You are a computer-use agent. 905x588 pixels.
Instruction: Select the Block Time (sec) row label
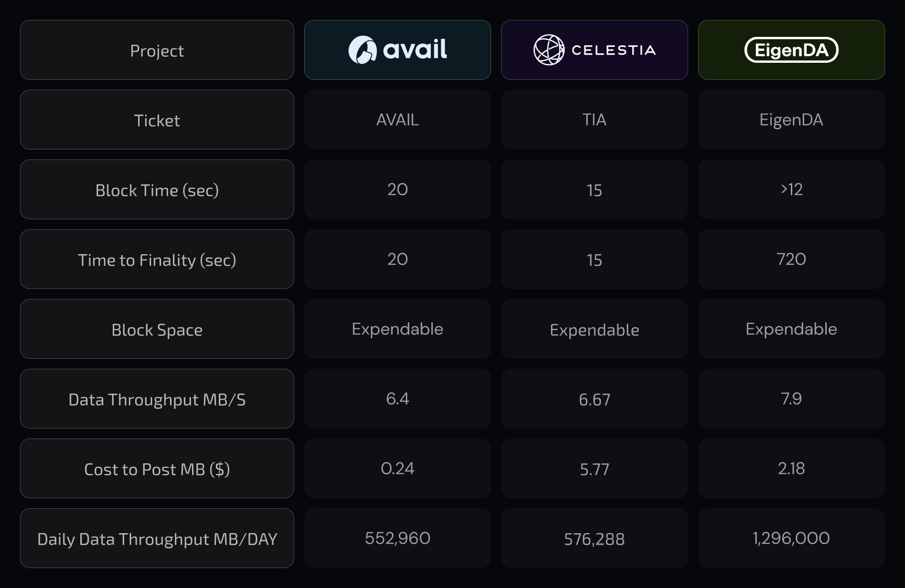coord(157,190)
